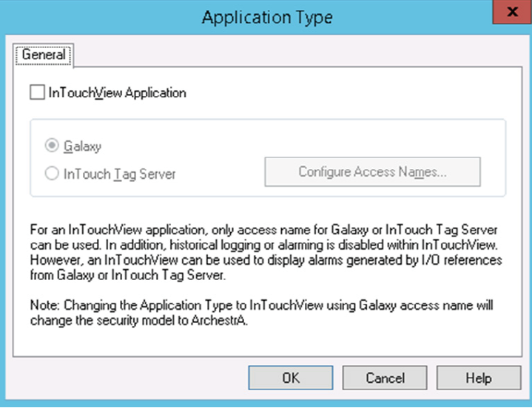This screenshot has width=532, height=408.
Task: Open Help for Application Type
Action: [479, 378]
